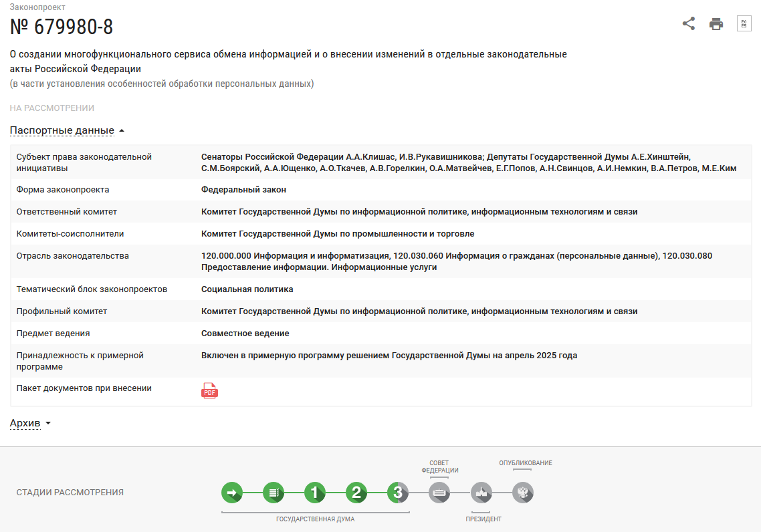The height and width of the screenshot is (532, 761).
Task: Click the ПРЕЗИДЕНТ stage label
Action: click(483, 519)
